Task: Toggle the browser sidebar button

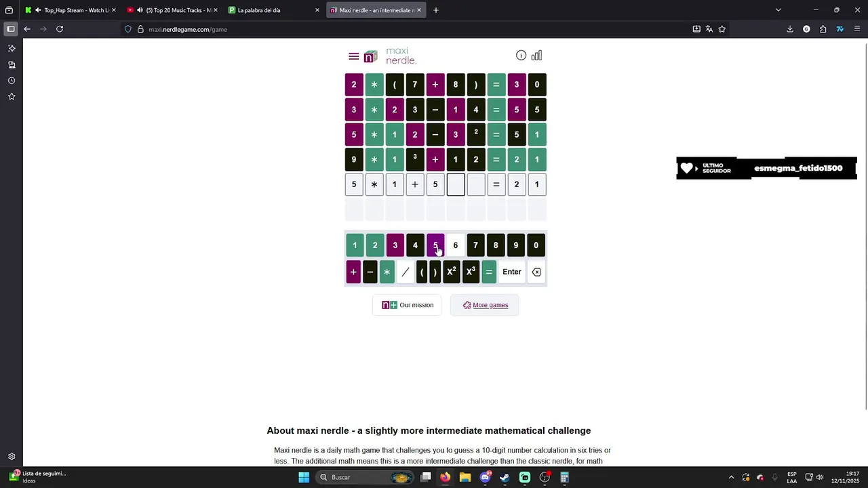Action: click(x=11, y=29)
